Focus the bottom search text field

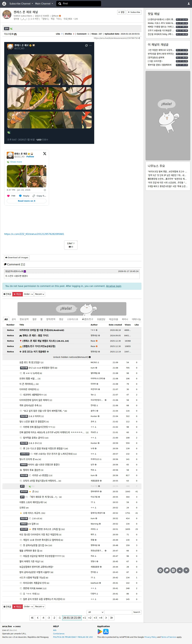[x=118, y=612]
